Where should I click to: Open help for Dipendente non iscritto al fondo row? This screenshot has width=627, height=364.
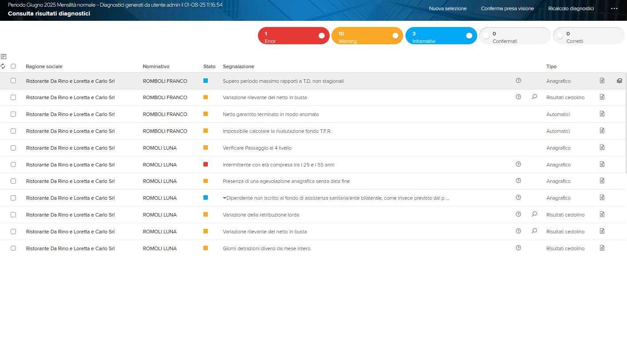click(x=518, y=197)
